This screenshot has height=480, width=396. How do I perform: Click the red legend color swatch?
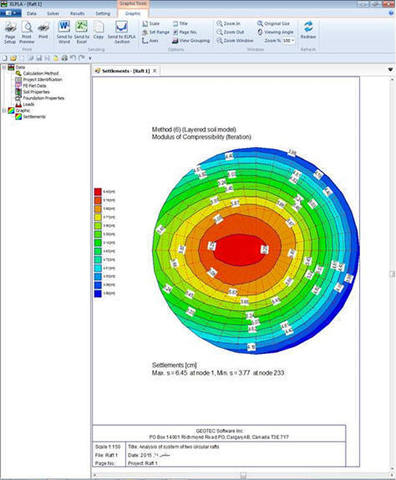[x=98, y=192]
